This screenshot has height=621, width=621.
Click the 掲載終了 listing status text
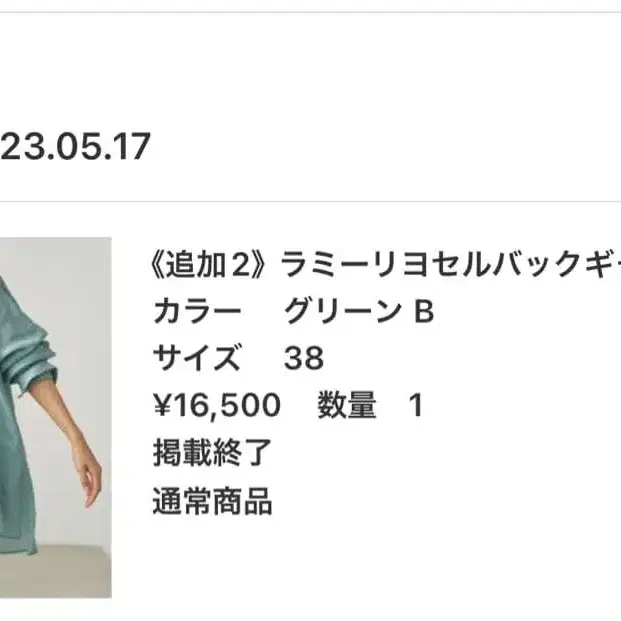[x=212, y=453]
